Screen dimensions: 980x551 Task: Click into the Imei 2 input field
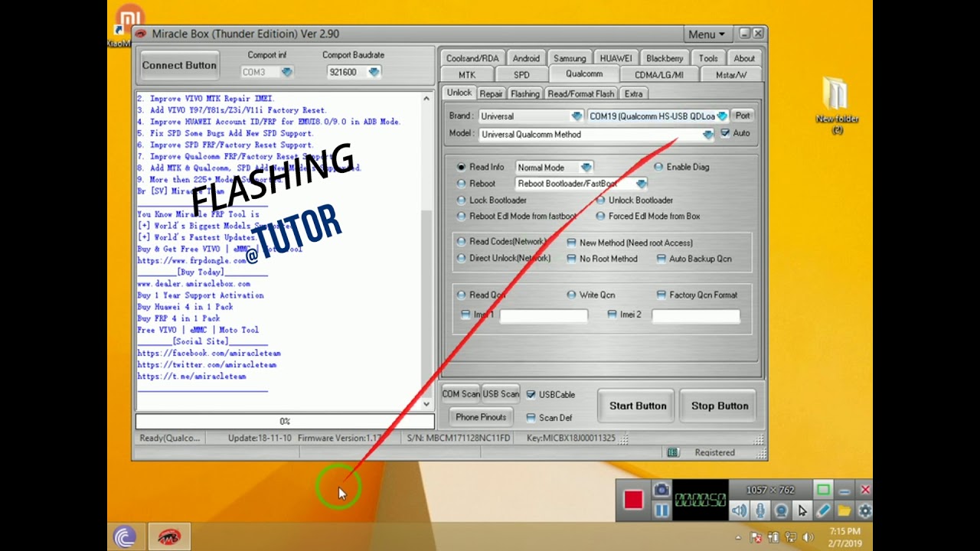pos(696,315)
